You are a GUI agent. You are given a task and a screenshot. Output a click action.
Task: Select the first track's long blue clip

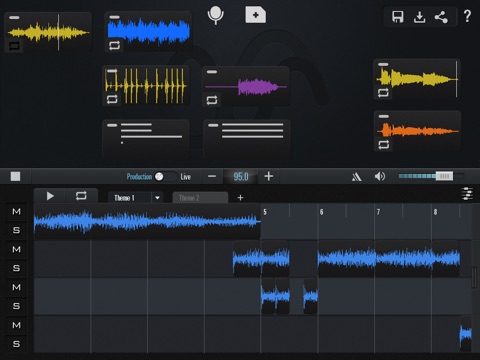click(147, 221)
